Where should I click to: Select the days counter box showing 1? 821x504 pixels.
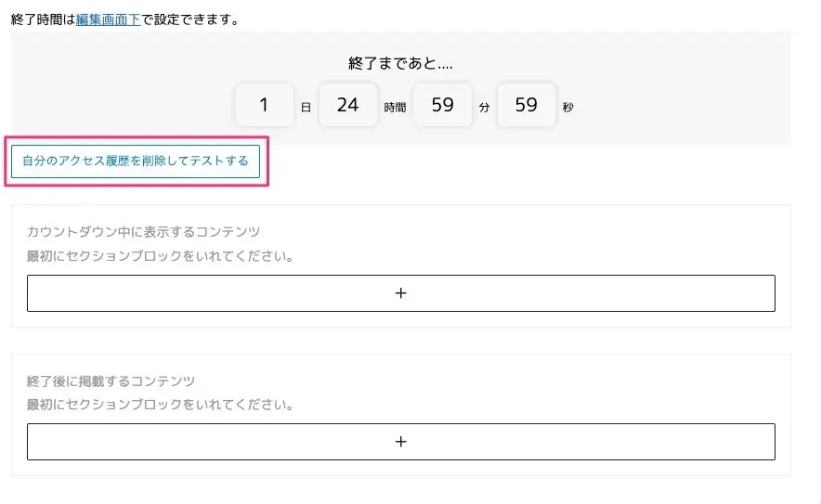tap(264, 105)
